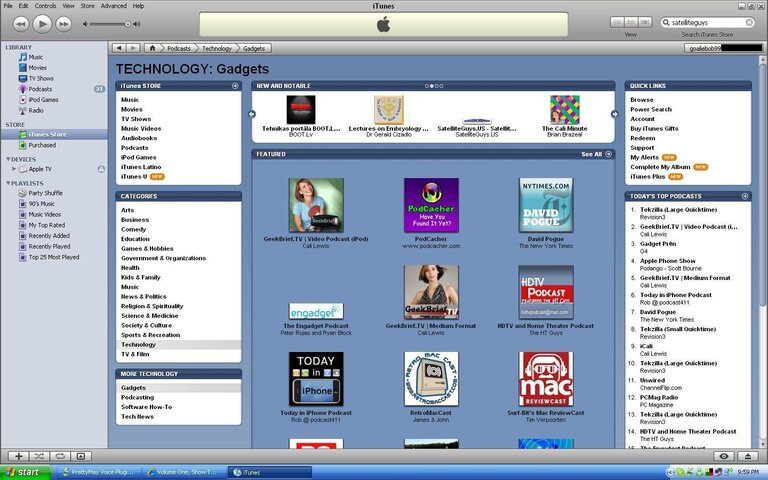Viewport: 768px width, 480px height.
Task: Click the Create Playlist plus button
Action: tap(19, 456)
